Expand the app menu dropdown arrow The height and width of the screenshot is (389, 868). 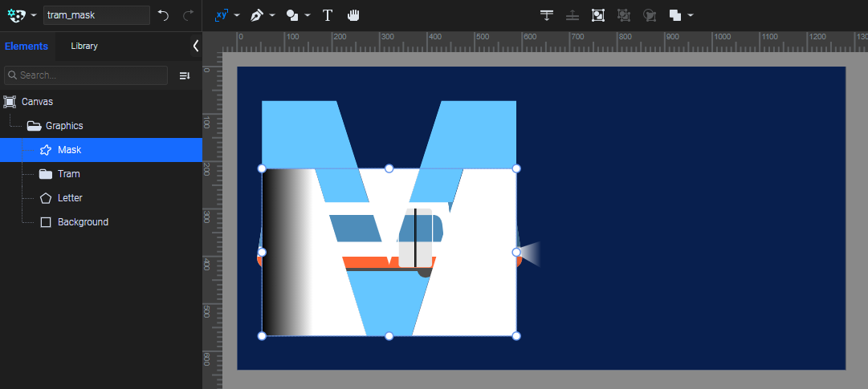[34, 15]
